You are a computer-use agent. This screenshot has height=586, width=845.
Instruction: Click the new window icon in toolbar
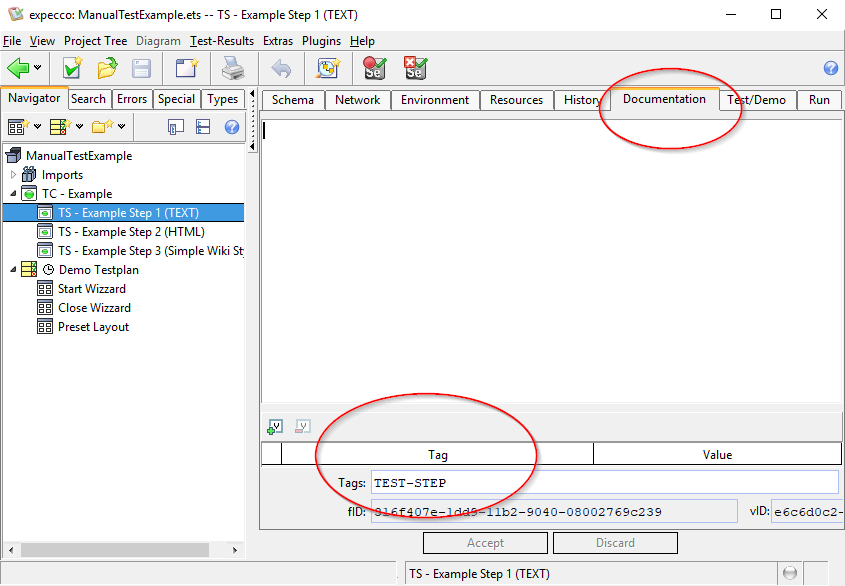[186, 68]
